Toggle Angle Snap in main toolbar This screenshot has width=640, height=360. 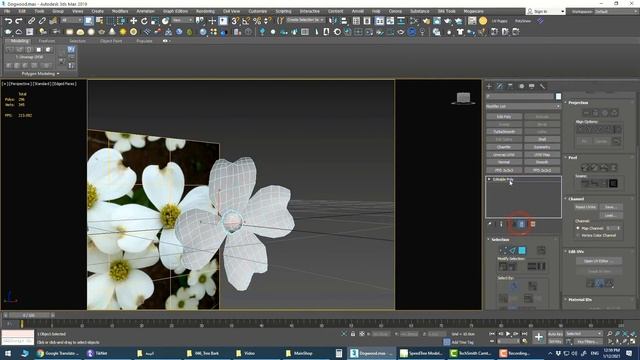pyautogui.click(x=246, y=20)
